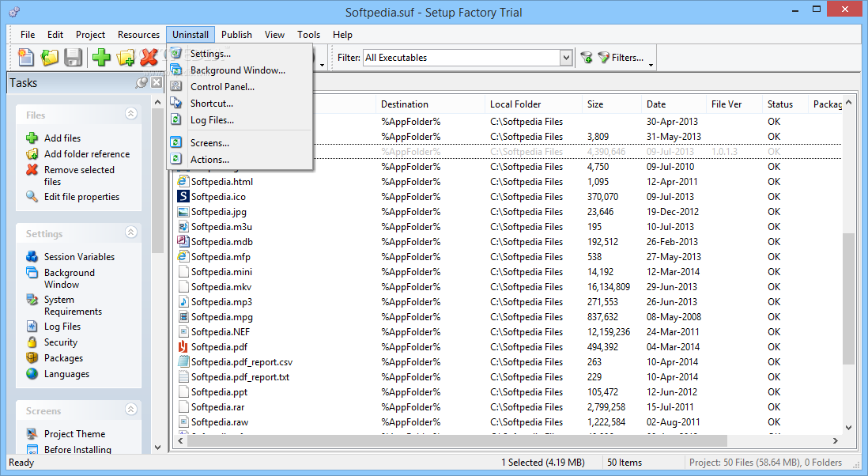This screenshot has width=868, height=476.
Task: Collapse the Files task group
Action: (x=130, y=114)
